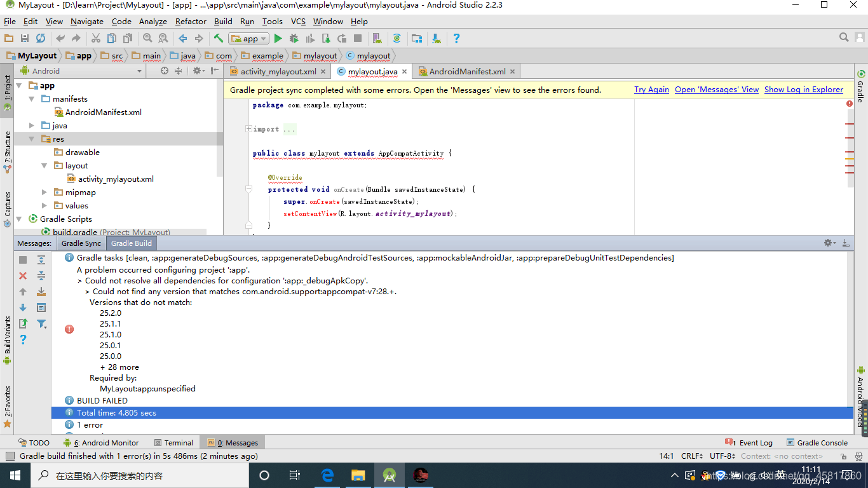Click the Make Project hammer icon

click(x=219, y=39)
